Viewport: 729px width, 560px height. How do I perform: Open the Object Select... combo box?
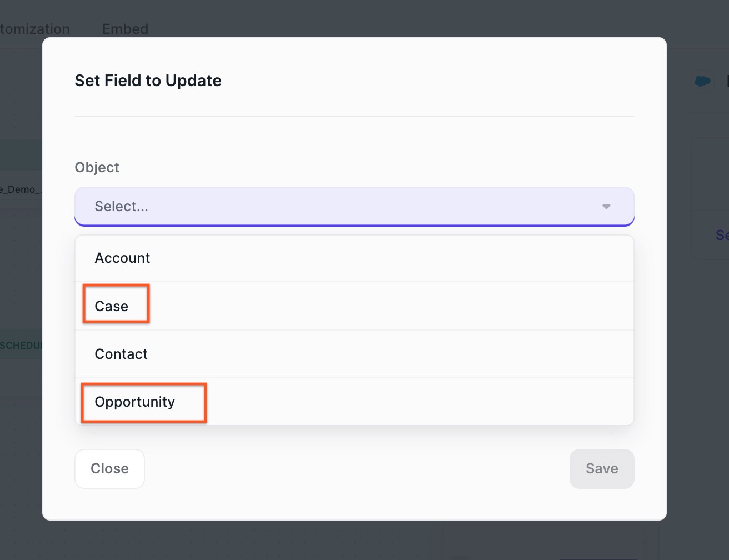click(354, 207)
